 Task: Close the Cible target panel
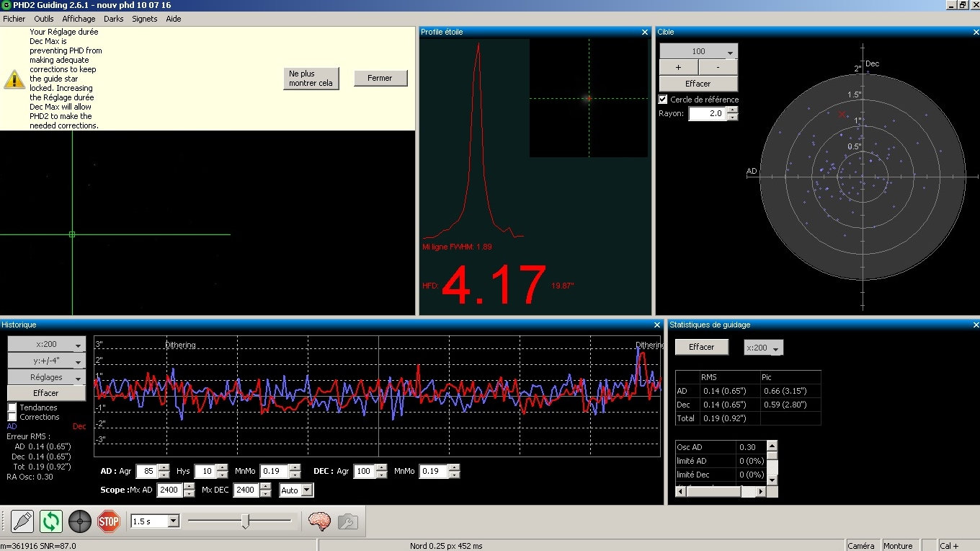coord(975,32)
